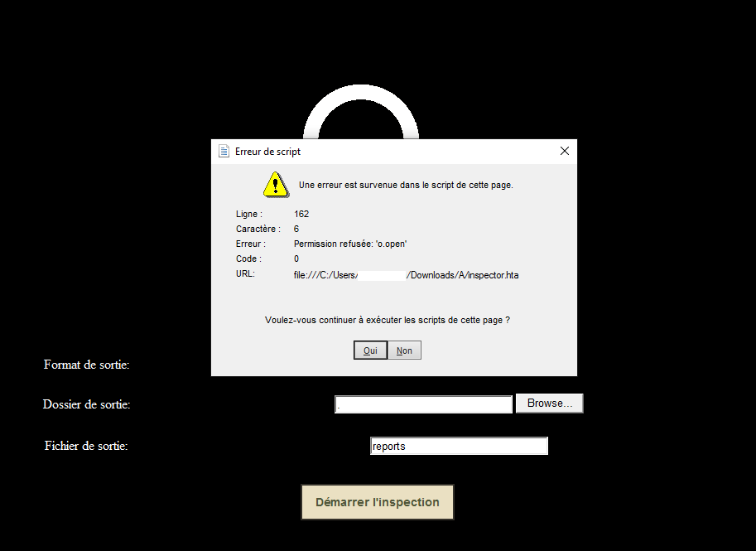Screen dimensions: 756x551
Task: Open the Browse... folder picker
Action: click(550, 404)
